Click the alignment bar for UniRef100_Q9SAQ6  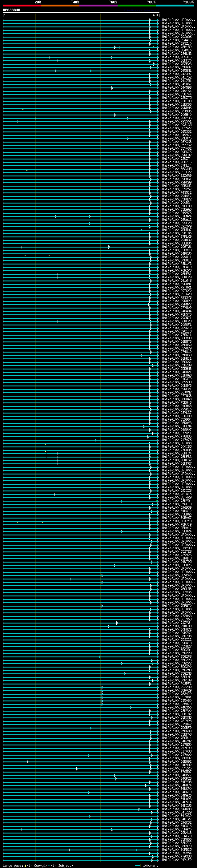81,37
